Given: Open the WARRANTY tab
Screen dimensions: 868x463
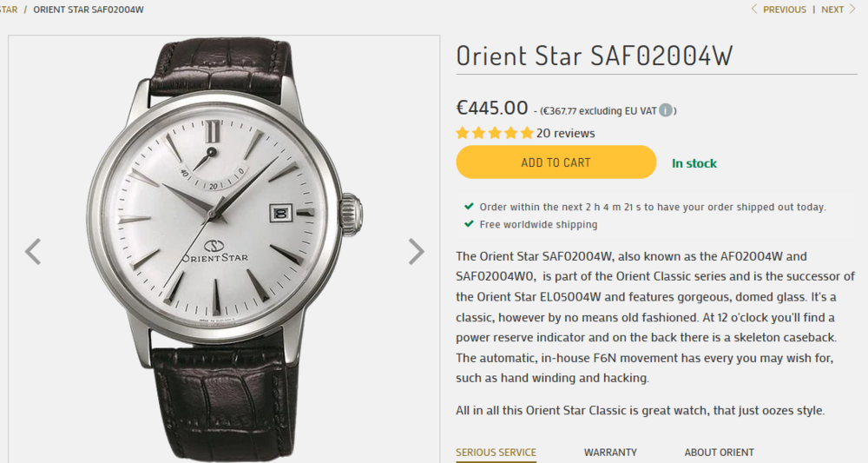Looking at the screenshot, I should click(x=610, y=453).
